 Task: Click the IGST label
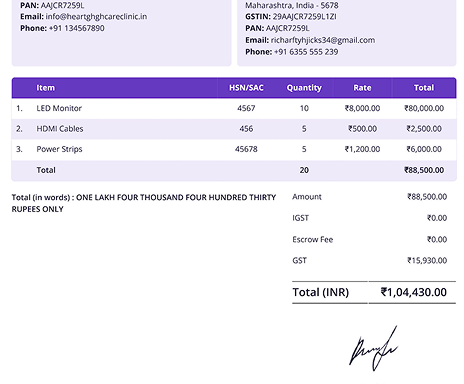click(x=300, y=218)
